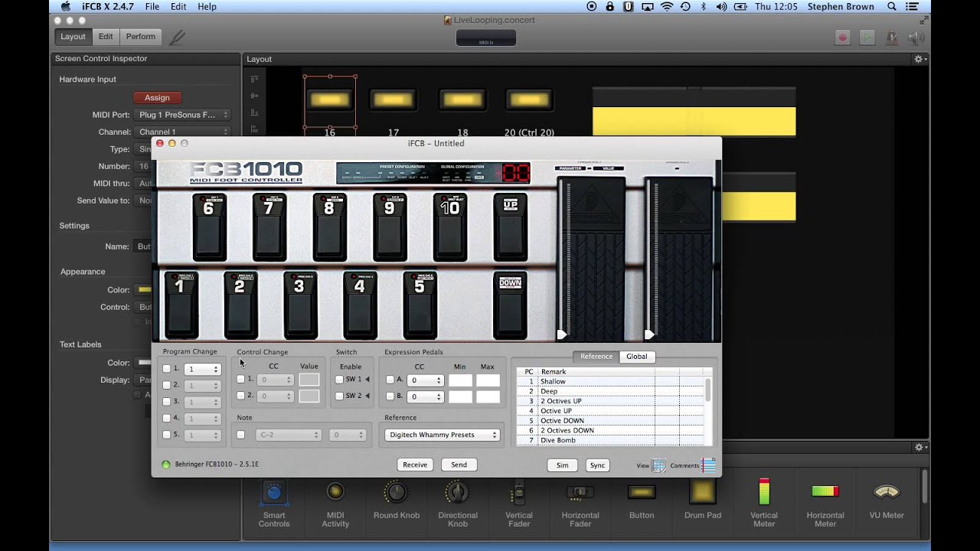The height and width of the screenshot is (551, 980).
Task: Select the Button palette item
Action: click(642, 501)
